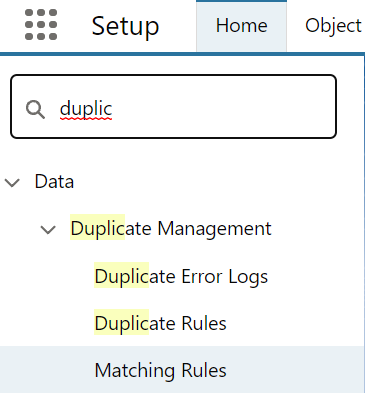The image size is (365, 393).
Task: Click the Data category label
Action: pyautogui.click(x=54, y=182)
